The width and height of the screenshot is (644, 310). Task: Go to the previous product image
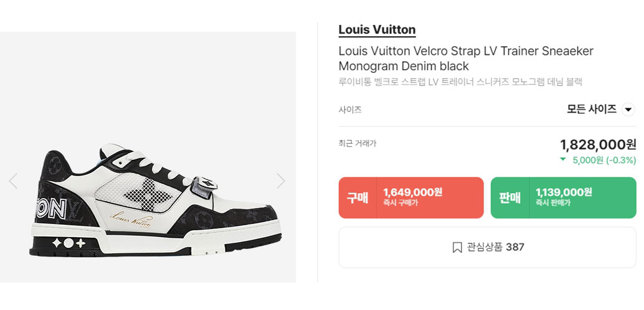click(13, 181)
